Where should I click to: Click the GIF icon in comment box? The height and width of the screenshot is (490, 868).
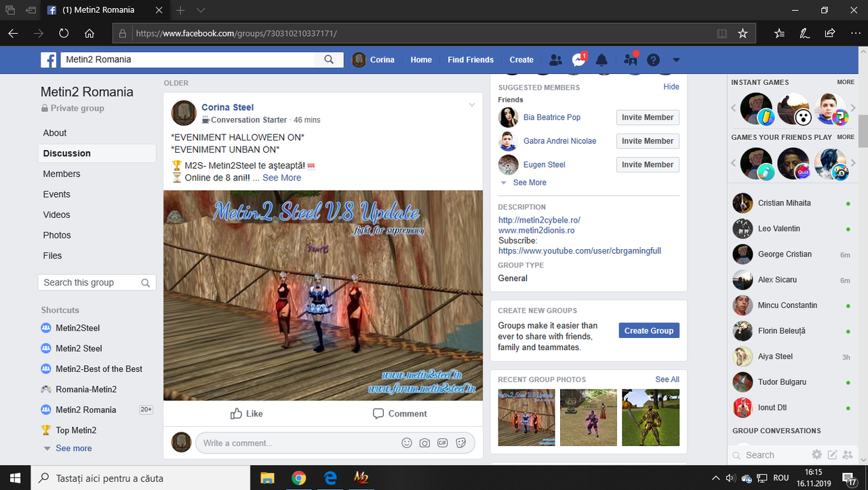pyautogui.click(x=443, y=443)
